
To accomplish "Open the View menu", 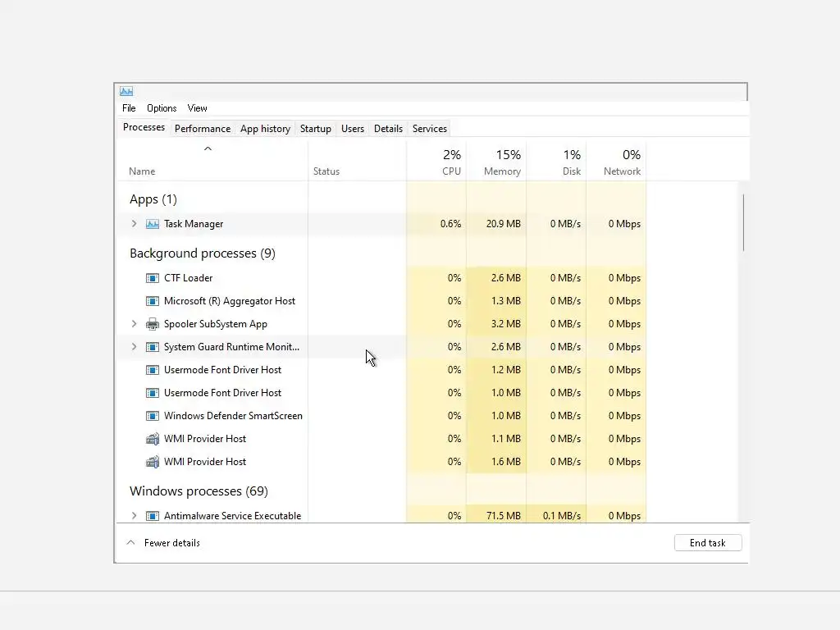I will (x=197, y=108).
